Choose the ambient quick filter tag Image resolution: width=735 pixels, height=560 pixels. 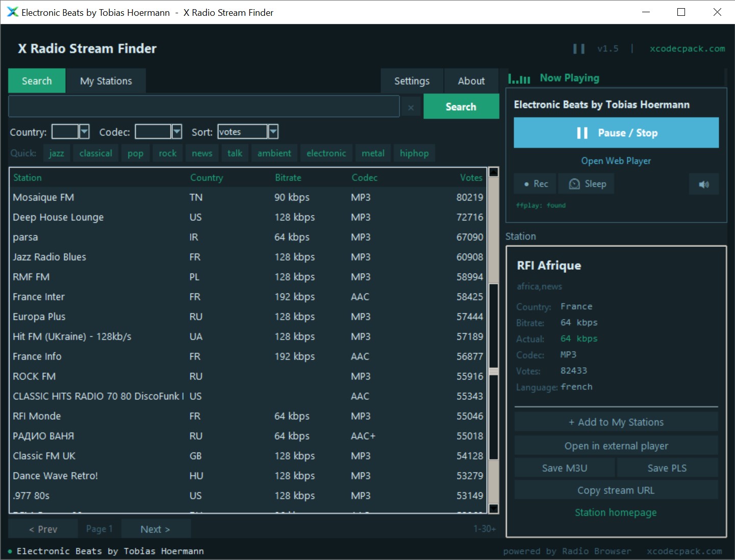click(x=274, y=154)
